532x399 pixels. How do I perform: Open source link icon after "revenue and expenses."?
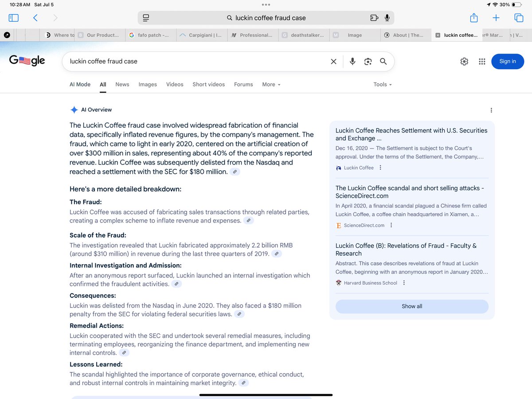pos(249,220)
